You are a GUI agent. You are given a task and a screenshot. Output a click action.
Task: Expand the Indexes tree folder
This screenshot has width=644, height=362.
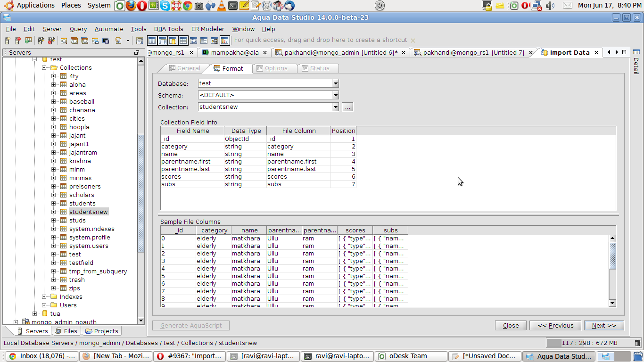[x=44, y=297]
